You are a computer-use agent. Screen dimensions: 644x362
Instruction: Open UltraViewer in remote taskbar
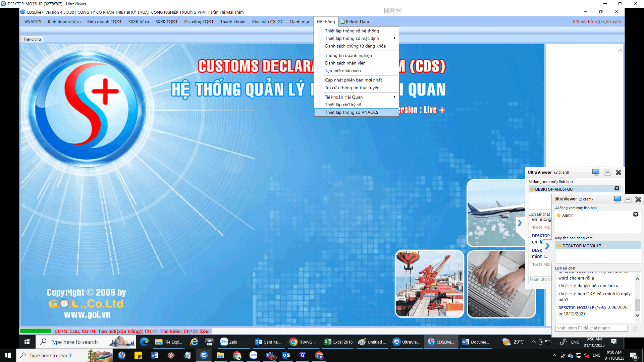click(407, 342)
